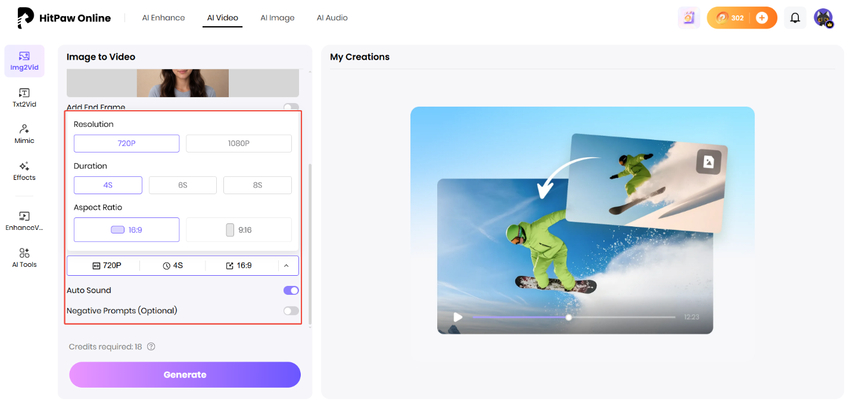Open the user avatar profile menu

coord(824,18)
